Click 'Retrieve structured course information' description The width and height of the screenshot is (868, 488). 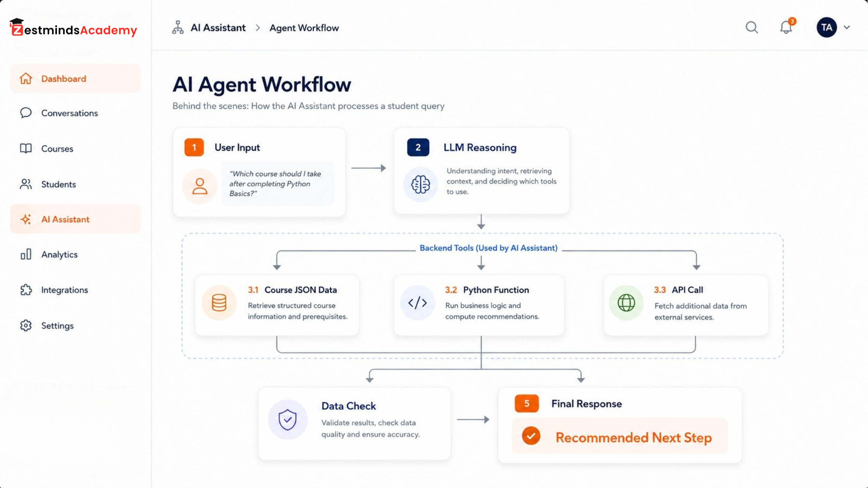point(298,311)
